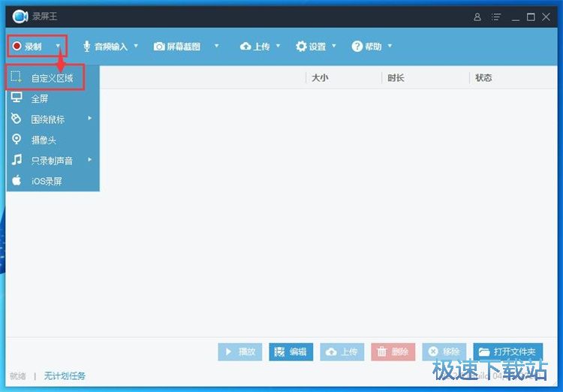Click the music note icon
Screen dimensions: 563x392
click(x=17, y=159)
